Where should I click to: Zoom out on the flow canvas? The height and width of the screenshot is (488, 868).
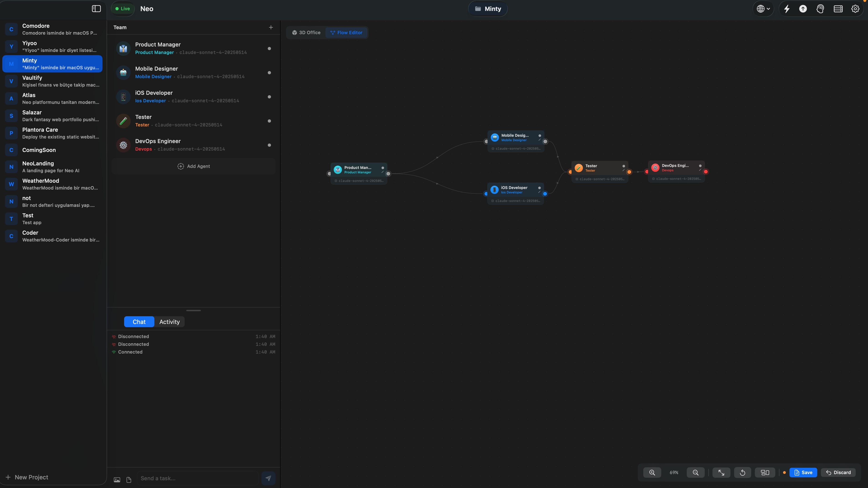[x=695, y=473]
